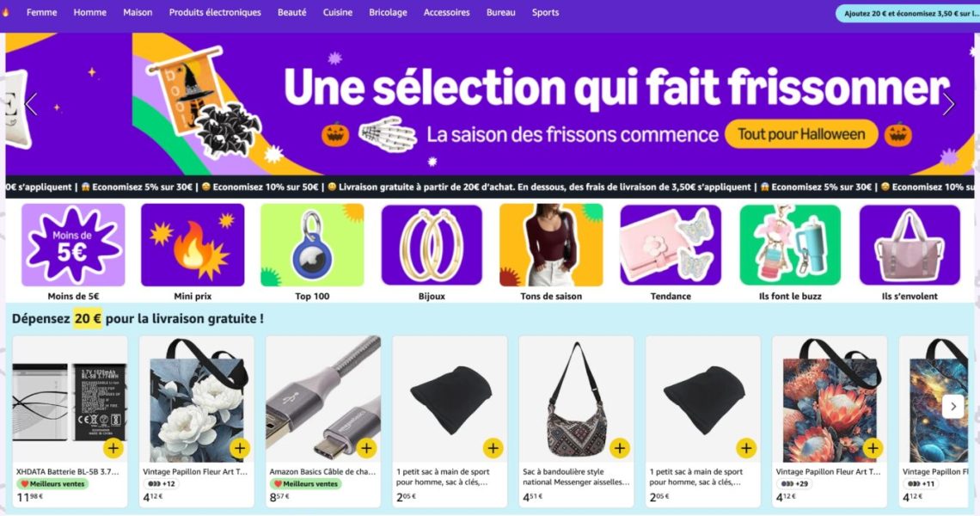Select the Top 100 category tile

(312, 244)
